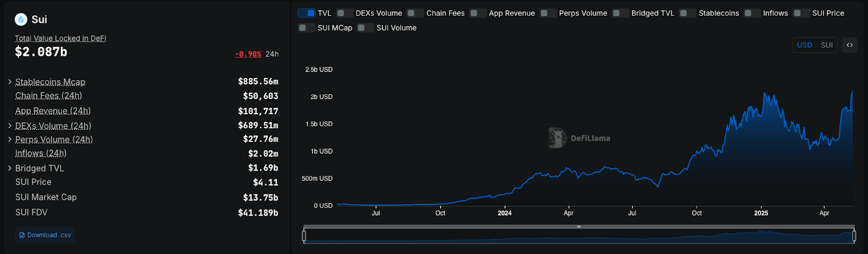The width and height of the screenshot is (868, 254).
Task: Enable the DEXs Volume toggle
Action: point(344,13)
